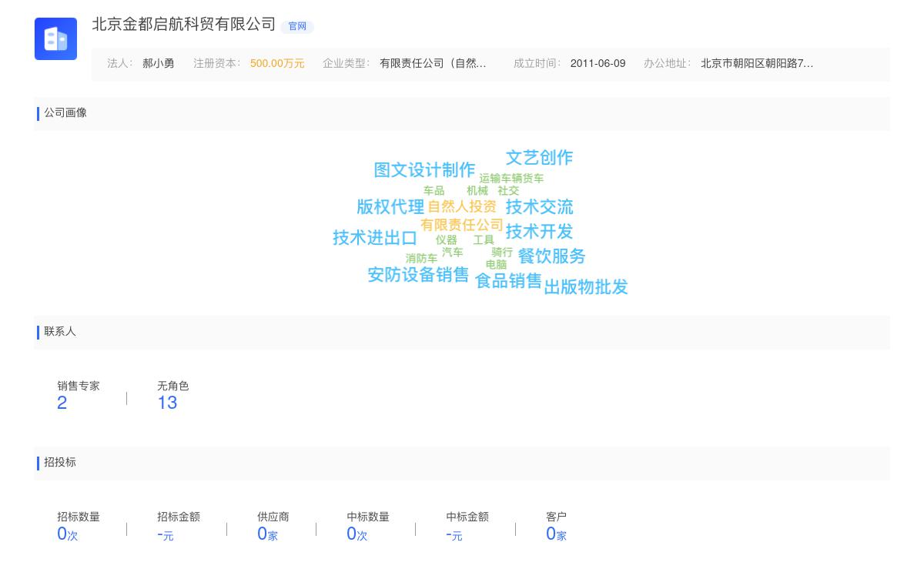Select word cloud tag 技术开发
924x579 pixels.
click(539, 232)
